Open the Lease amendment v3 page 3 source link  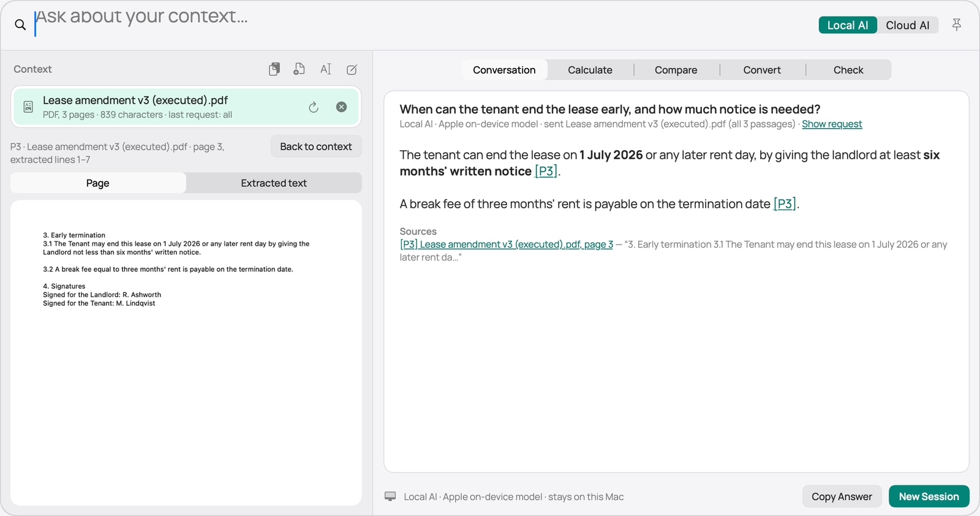507,244
